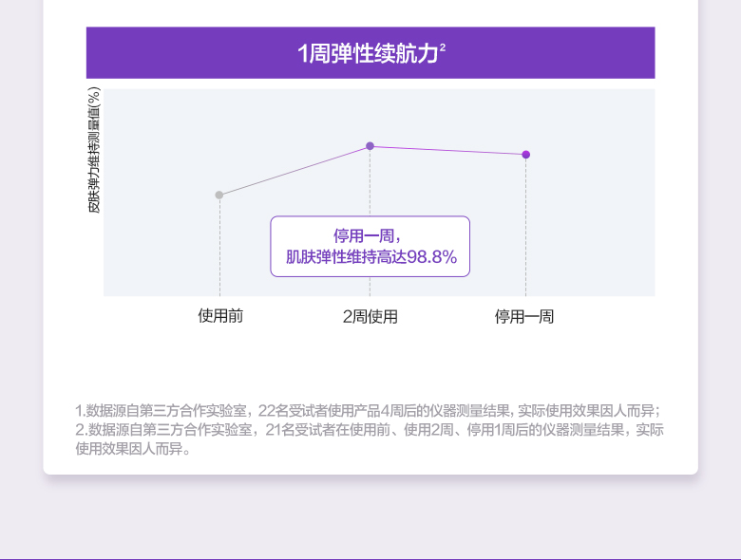Viewport: 741px width, 560px height.
Task: Click the "2周使用" x-axis label
Action: tap(370, 316)
